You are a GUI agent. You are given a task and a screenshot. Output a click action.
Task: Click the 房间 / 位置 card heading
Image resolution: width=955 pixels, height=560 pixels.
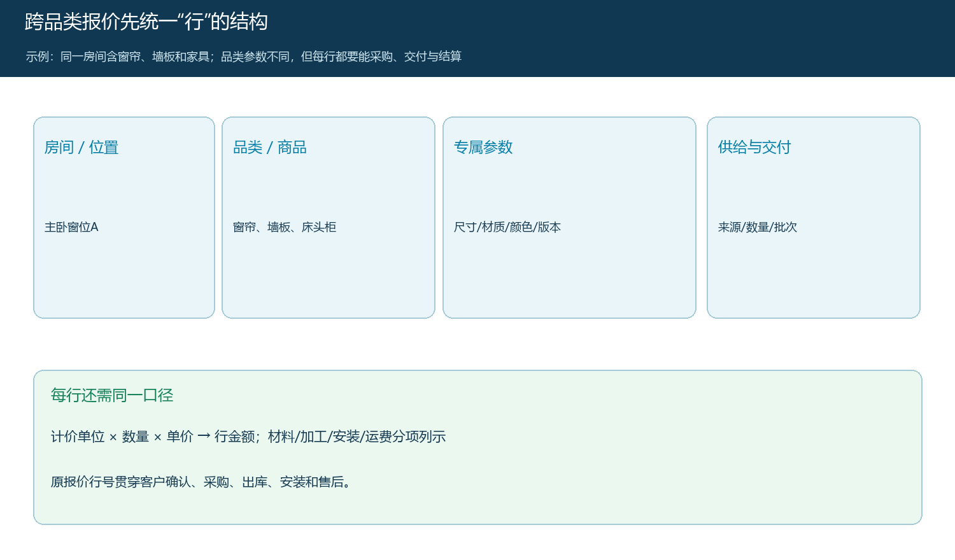pyautogui.click(x=81, y=148)
